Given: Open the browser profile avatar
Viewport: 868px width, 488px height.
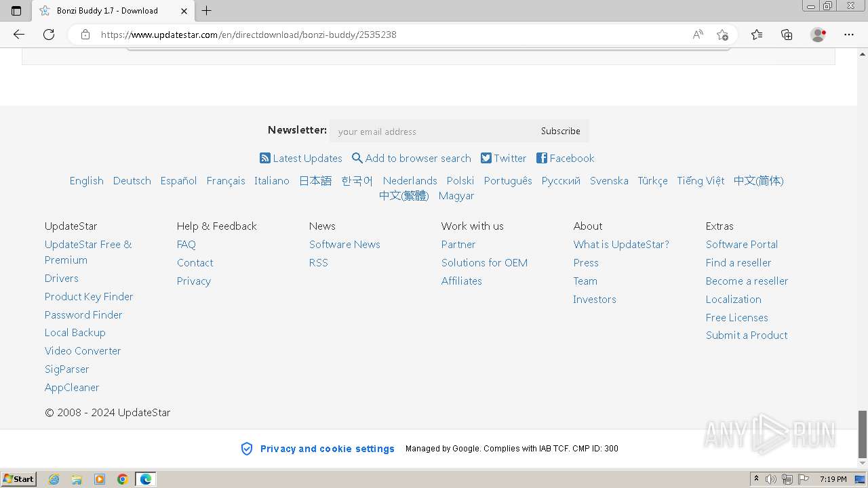Looking at the screenshot, I should click(818, 35).
